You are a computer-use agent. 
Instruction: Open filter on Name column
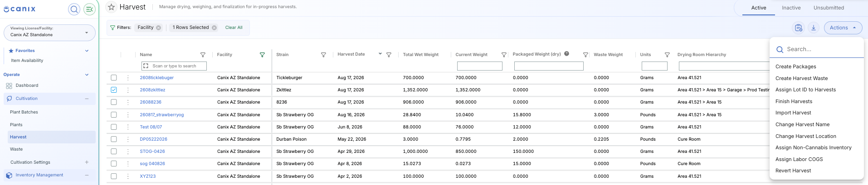pos(203,55)
